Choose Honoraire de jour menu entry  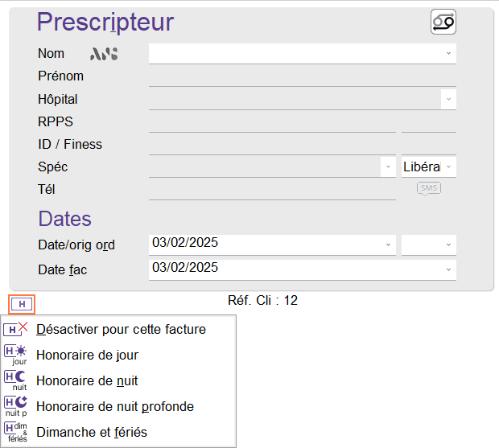click(87, 355)
